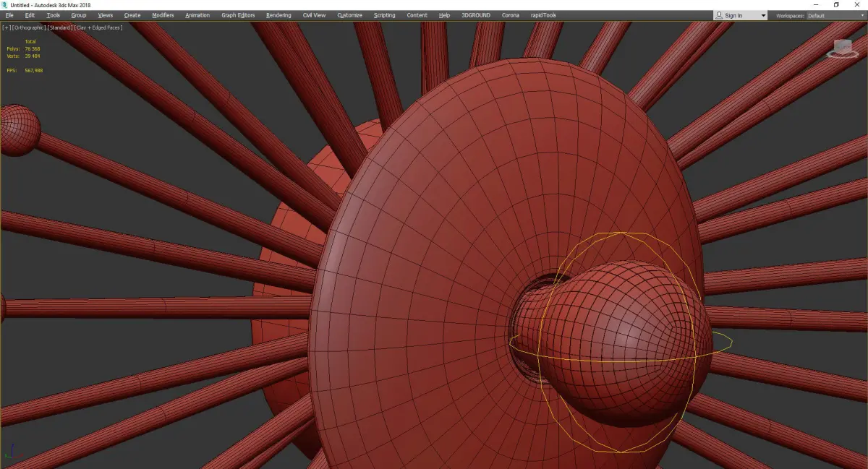Screen dimensions: 868x469
Task: Open the Tools menu
Action: [54, 15]
